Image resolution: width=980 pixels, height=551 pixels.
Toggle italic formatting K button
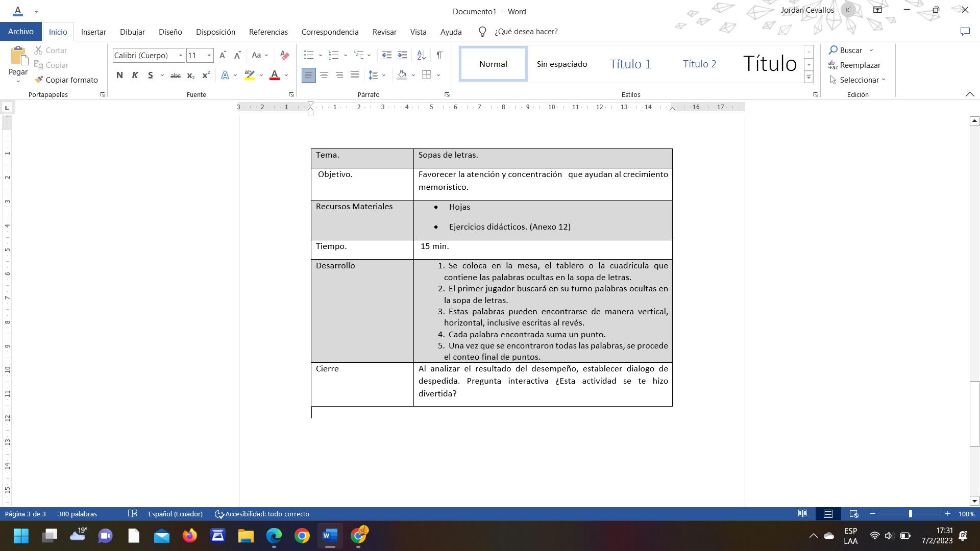coord(135,76)
